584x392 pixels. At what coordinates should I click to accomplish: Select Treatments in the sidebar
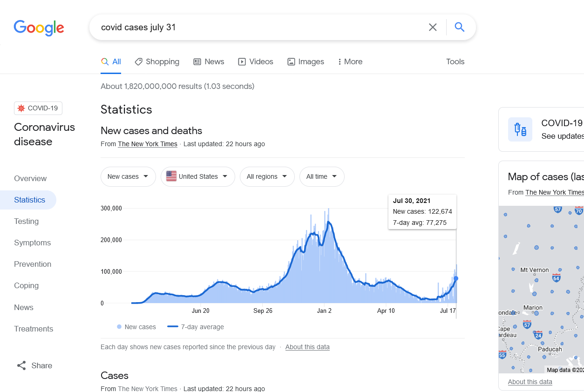click(x=34, y=329)
